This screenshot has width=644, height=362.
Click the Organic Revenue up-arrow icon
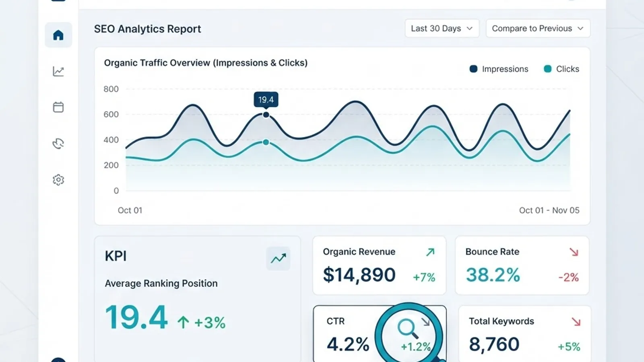(430, 252)
